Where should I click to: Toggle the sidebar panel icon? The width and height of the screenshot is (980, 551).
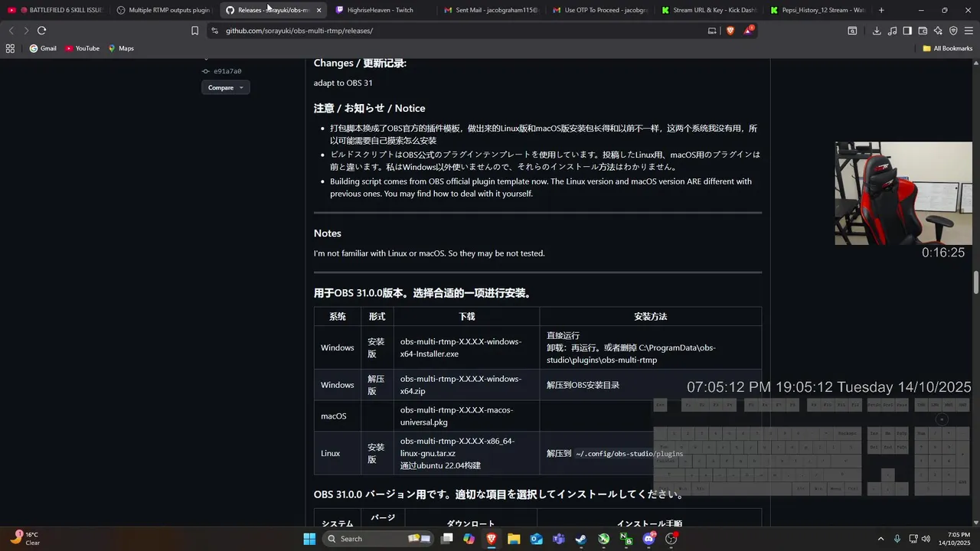pyautogui.click(x=907, y=31)
